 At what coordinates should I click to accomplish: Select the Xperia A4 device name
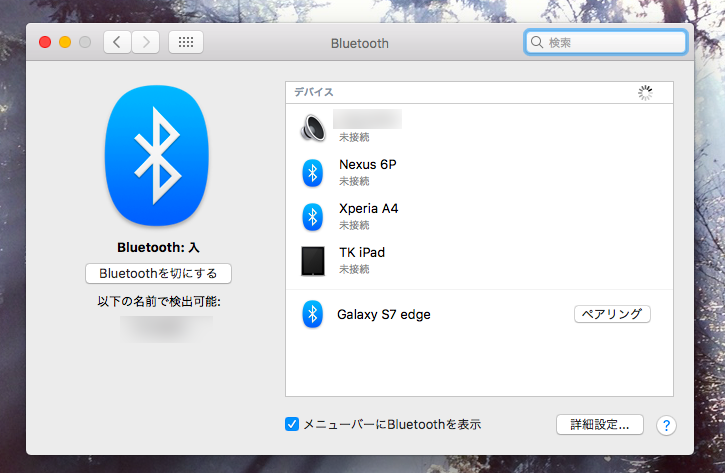369,208
